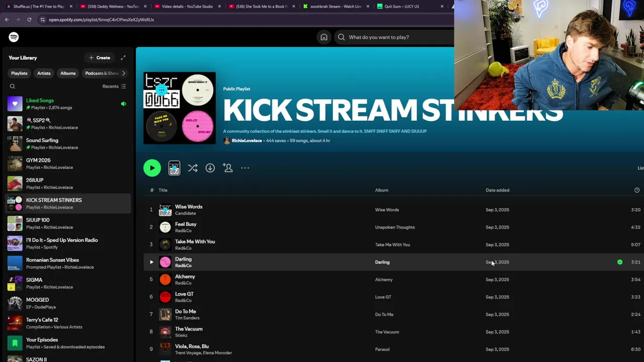This screenshot has height=362, width=644.
Task: Open Terry's Cafe 12 compilation
Action: point(67,323)
